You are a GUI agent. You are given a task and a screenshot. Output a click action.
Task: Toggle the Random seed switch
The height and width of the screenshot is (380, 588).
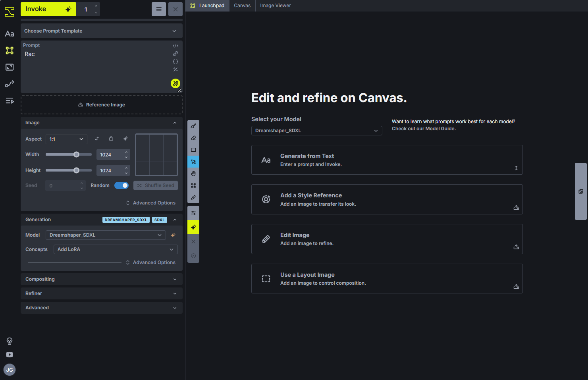[121, 185]
